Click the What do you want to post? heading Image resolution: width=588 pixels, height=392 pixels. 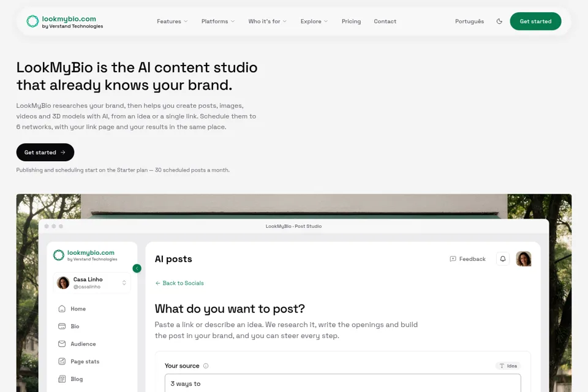tap(230, 309)
